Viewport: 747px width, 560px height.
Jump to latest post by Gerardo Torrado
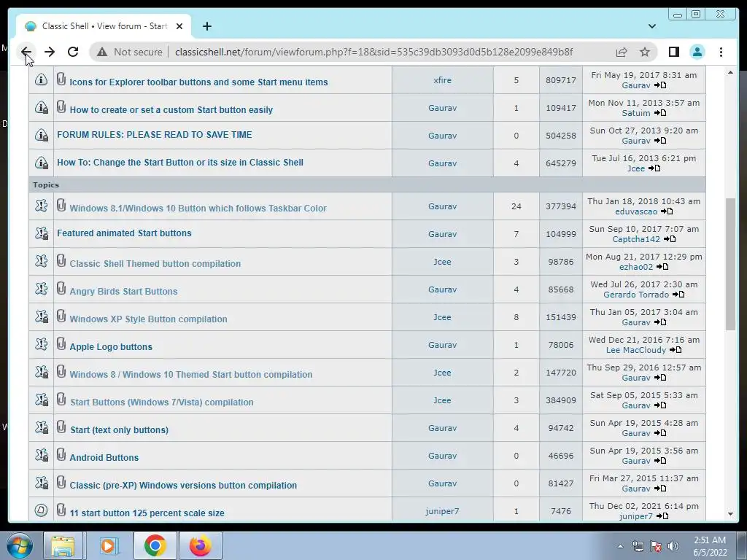click(678, 295)
